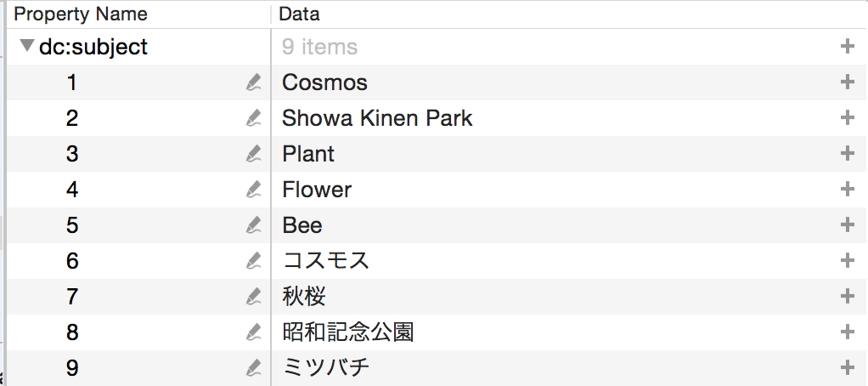Collapse the dc:subject disclosure triangle
Image resolution: width=868 pixels, height=386 pixels.
(x=27, y=46)
